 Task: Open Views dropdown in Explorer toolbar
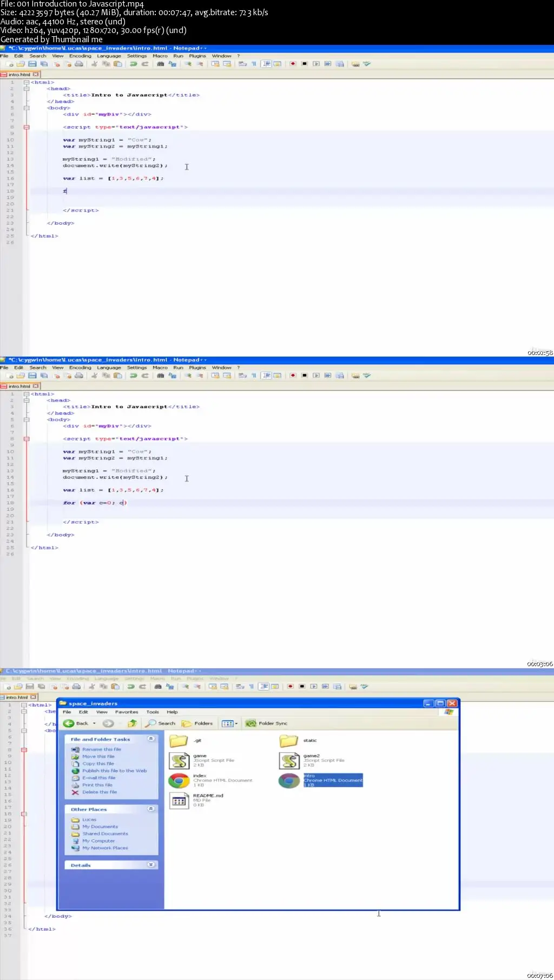230,724
